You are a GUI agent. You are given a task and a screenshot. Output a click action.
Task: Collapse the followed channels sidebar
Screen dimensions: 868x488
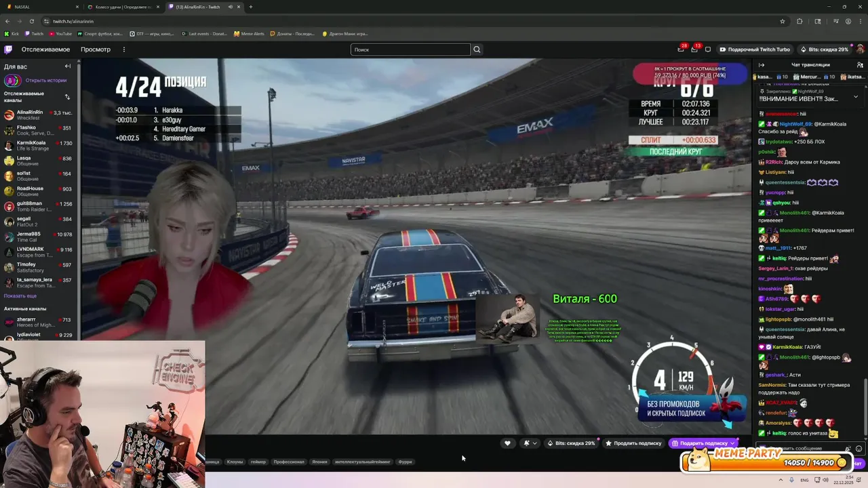click(x=68, y=66)
